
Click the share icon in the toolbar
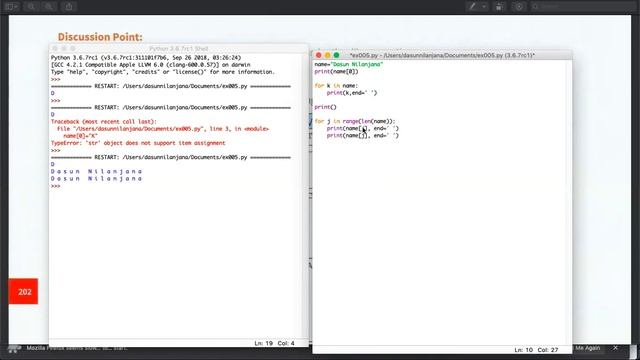[x=69, y=7]
